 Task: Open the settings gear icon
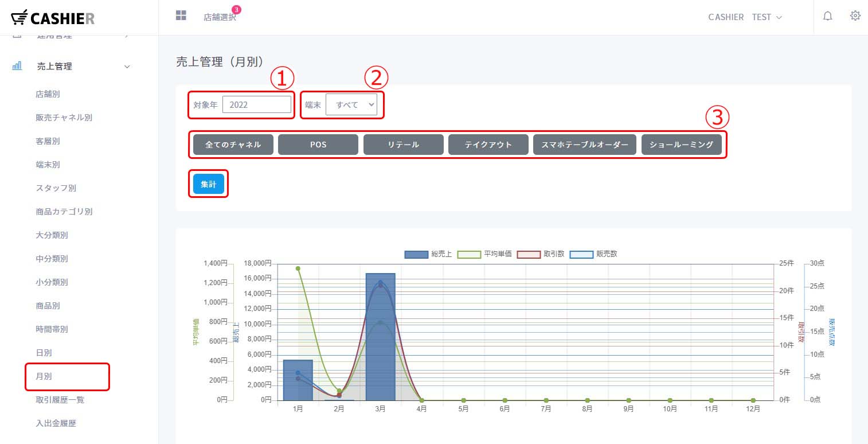click(855, 16)
